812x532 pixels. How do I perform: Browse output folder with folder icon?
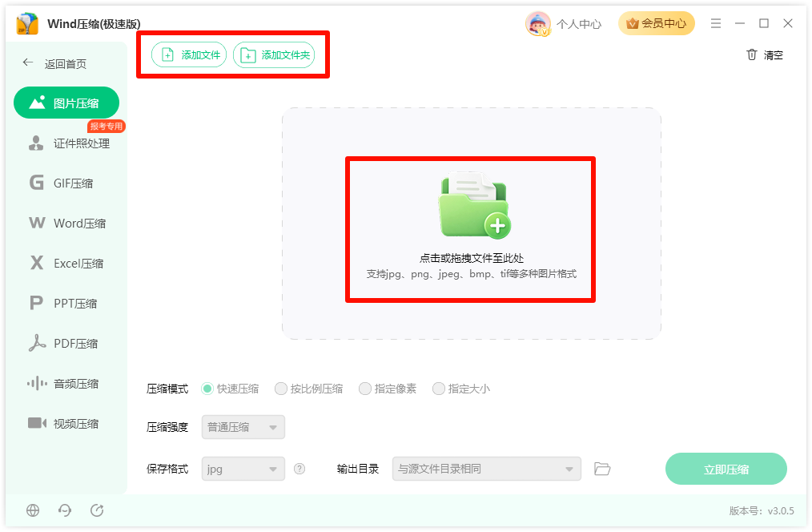point(601,469)
